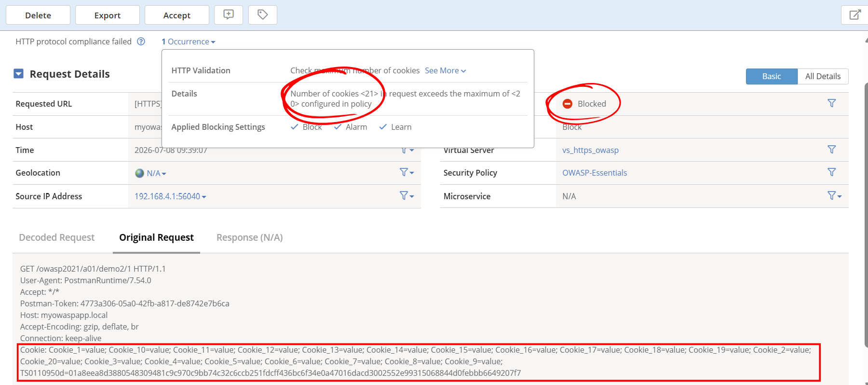Select the Original Request tab

point(156,237)
